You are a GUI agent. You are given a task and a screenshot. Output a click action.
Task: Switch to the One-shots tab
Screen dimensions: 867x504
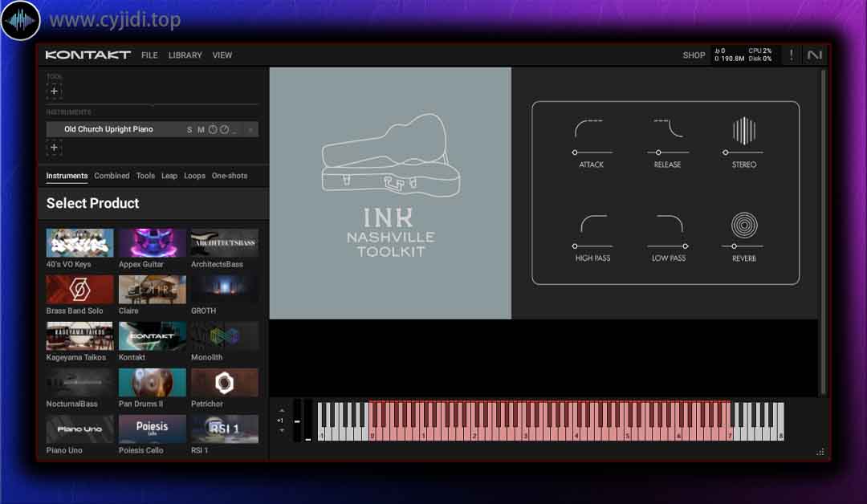click(230, 176)
